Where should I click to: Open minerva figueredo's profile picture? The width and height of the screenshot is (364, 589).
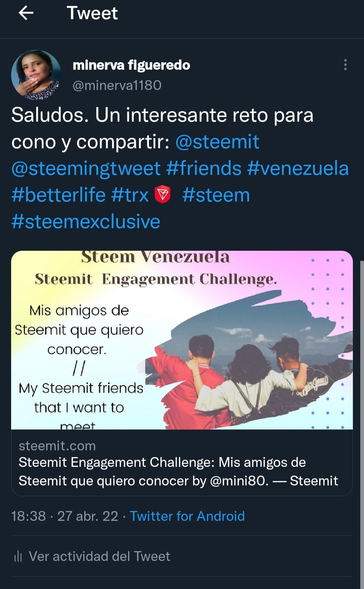click(36, 75)
